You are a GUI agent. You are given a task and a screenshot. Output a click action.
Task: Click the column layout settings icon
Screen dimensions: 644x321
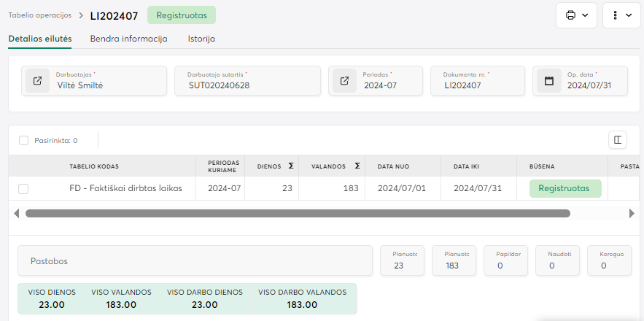pyautogui.click(x=617, y=140)
